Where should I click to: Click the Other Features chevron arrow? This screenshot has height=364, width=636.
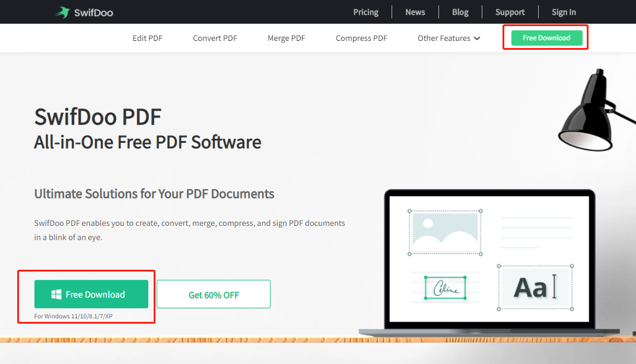click(477, 39)
